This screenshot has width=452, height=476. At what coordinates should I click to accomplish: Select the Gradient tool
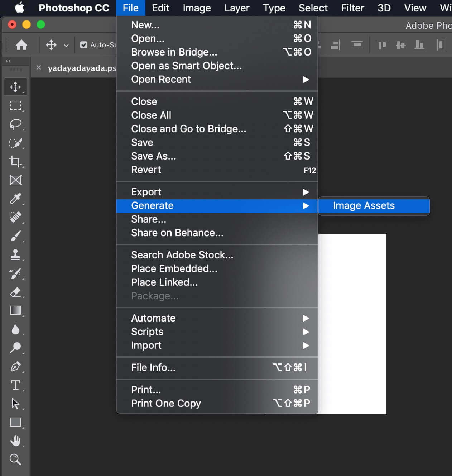[15, 310]
